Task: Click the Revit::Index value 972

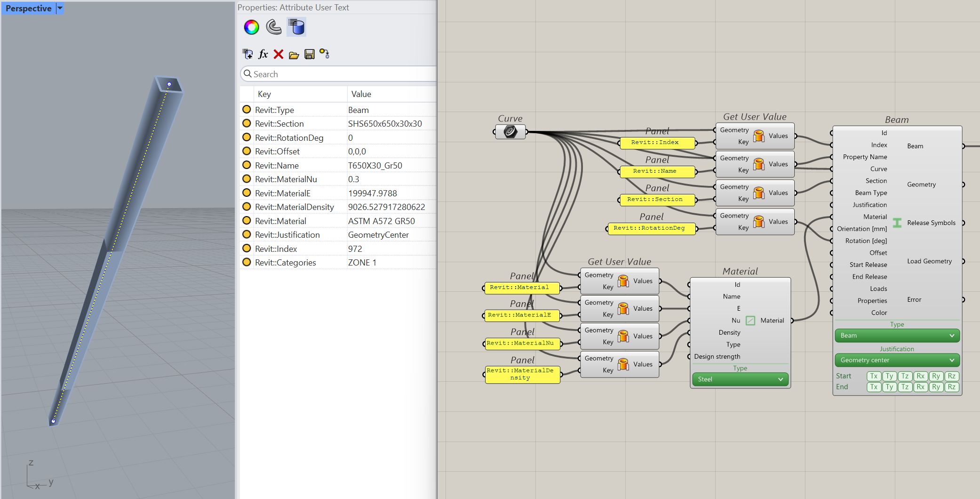Action: (x=355, y=249)
